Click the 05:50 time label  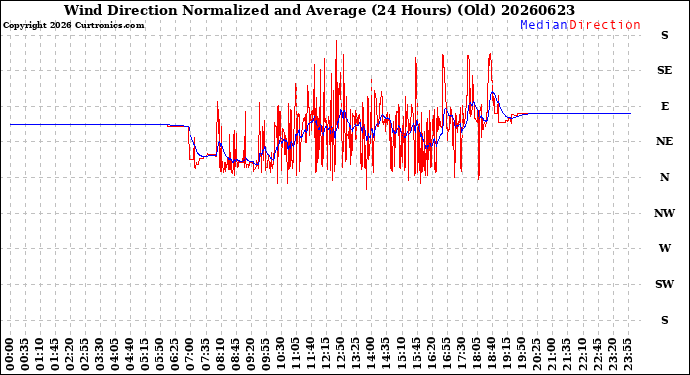(160, 355)
